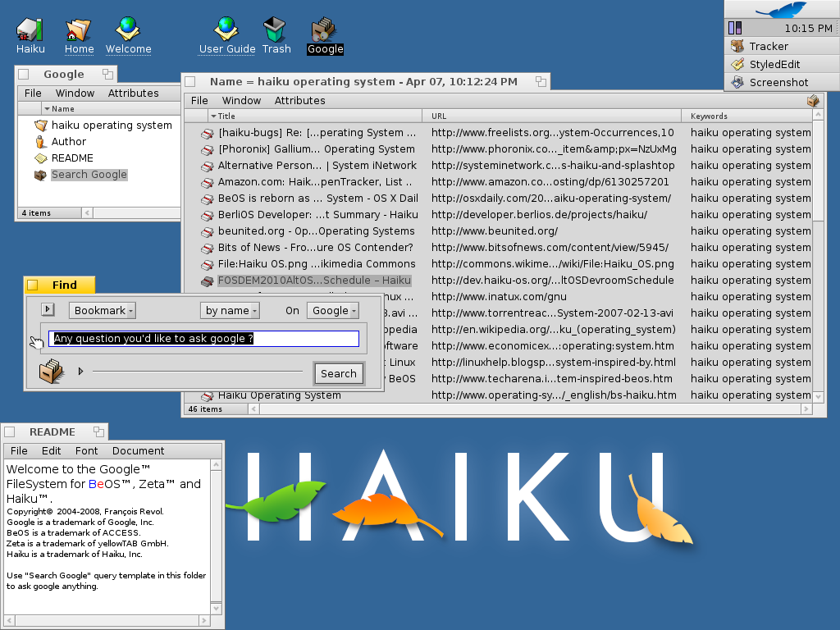Click the URL starting 'http://linuxhelp.blogsp'
Viewport: 840px width, 630px height.
[554, 363]
